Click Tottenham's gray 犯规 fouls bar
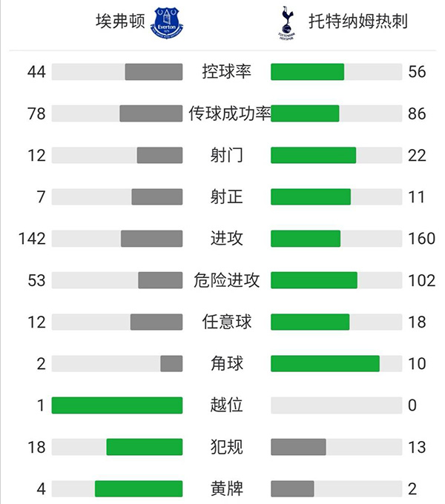The width and height of the screenshot is (445, 504). coord(298,447)
